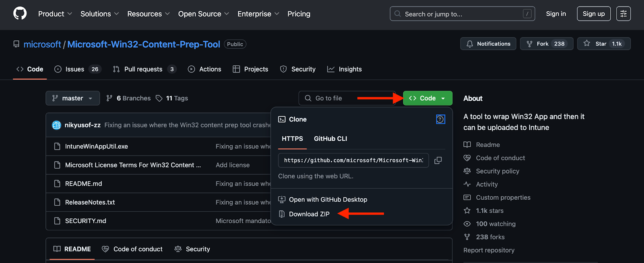Open clone help question mark icon
Image resolution: width=644 pixels, height=263 pixels.
click(440, 119)
